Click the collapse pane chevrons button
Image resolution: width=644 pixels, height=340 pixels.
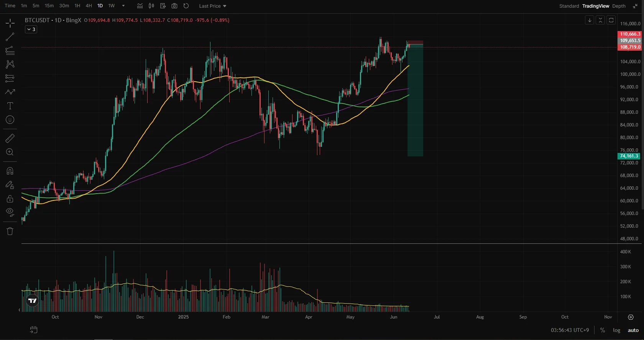click(x=600, y=20)
